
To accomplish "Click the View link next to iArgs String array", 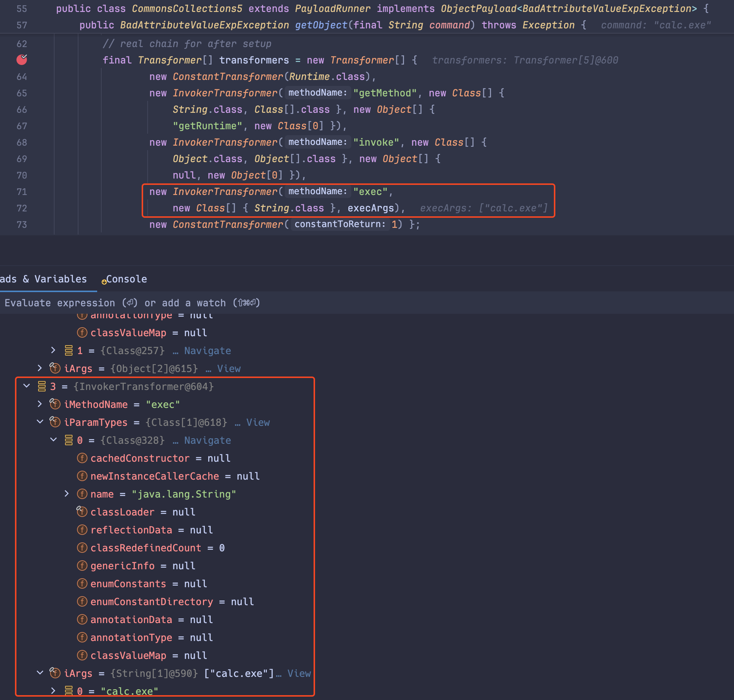I will (299, 673).
